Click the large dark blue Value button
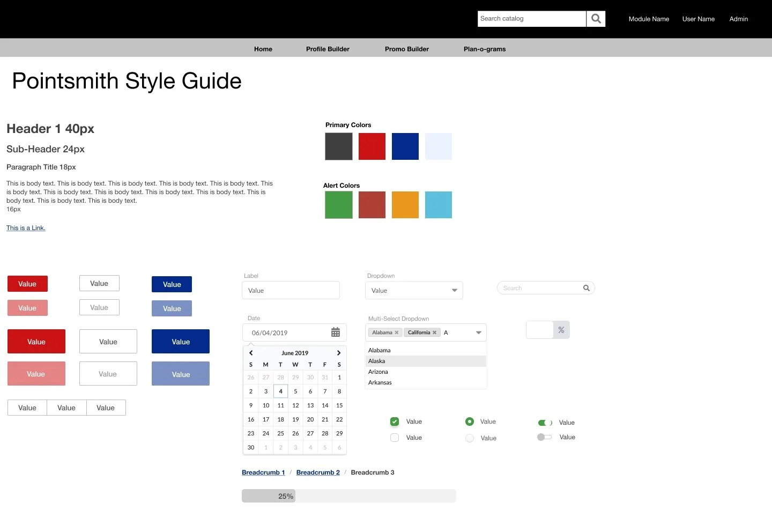Image resolution: width=772 pixels, height=532 pixels. (181, 342)
